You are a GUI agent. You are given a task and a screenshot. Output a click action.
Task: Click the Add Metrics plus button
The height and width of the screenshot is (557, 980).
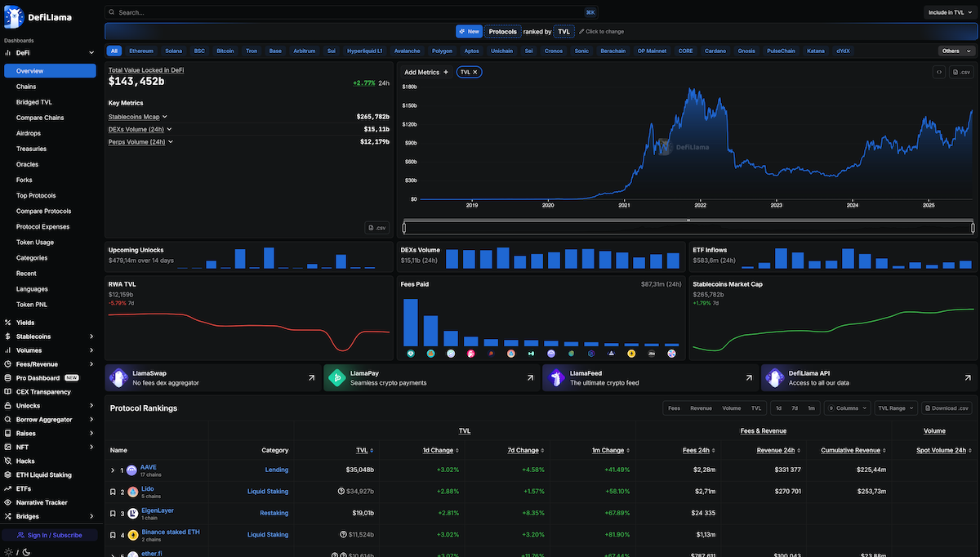[x=427, y=72]
